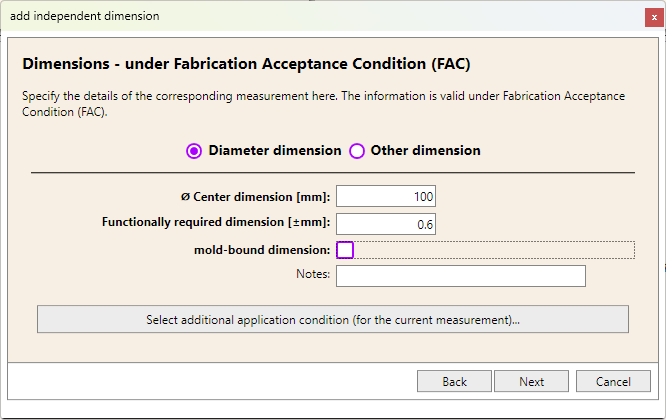Focus the empty Notes text field
The width and height of the screenshot is (666, 420).
461,276
